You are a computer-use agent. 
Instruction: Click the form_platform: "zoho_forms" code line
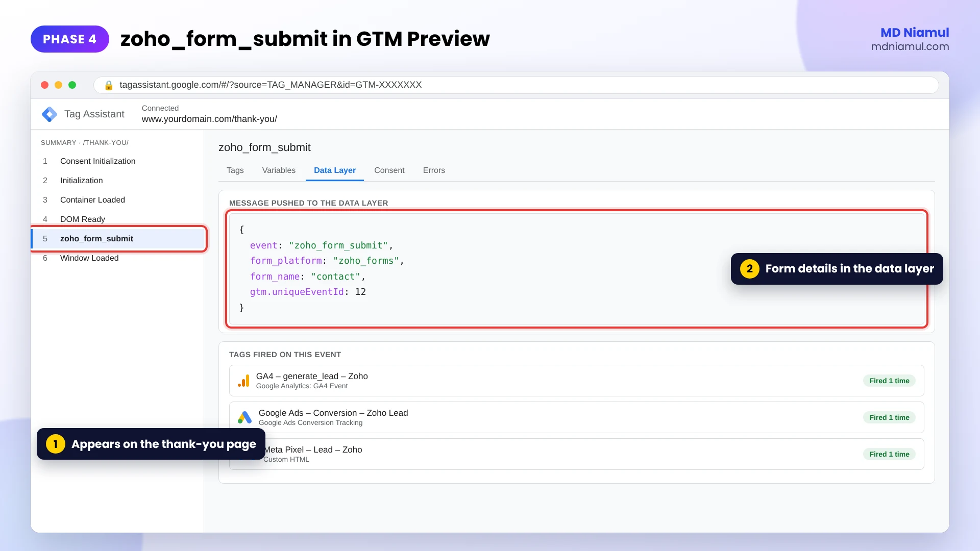tap(327, 261)
